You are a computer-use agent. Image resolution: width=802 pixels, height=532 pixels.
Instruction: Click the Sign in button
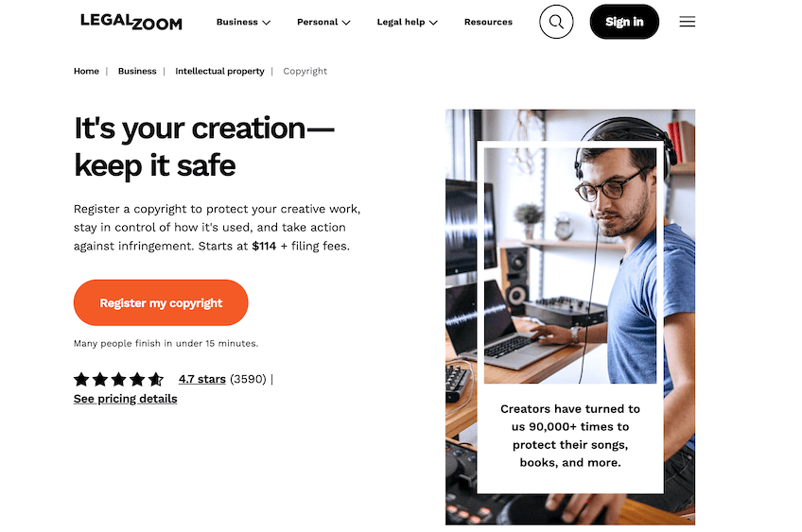tap(624, 22)
